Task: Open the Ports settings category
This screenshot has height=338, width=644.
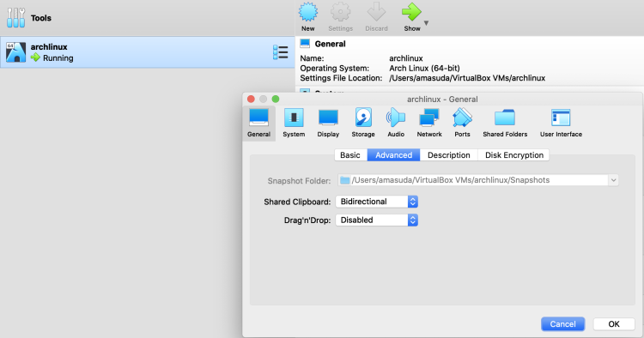Action: [x=462, y=123]
